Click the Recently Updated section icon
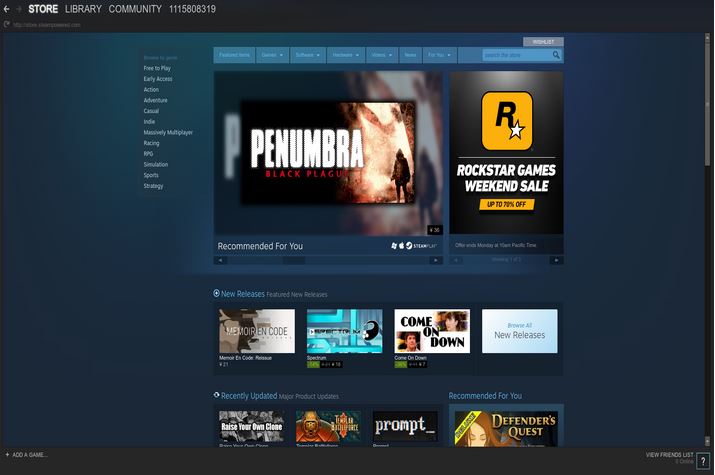 click(216, 396)
